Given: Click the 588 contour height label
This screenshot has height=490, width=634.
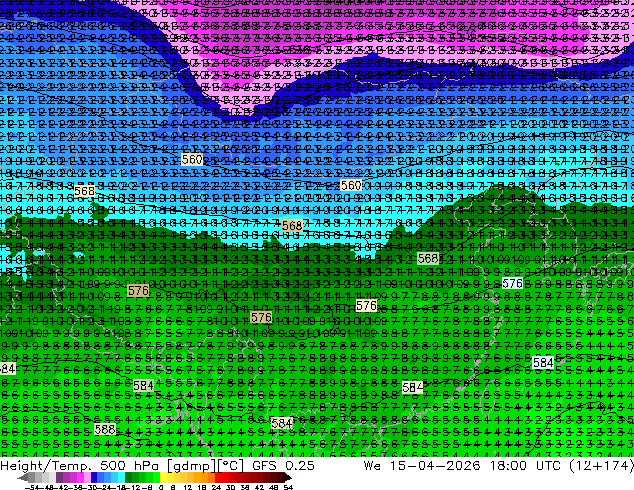Looking at the screenshot, I should [x=105, y=429].
